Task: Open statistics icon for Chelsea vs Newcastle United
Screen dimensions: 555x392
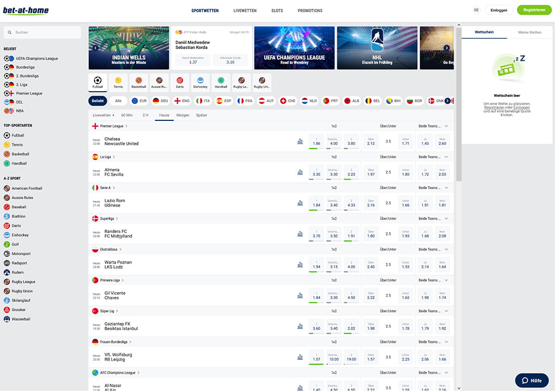Action: coord(300,141)
